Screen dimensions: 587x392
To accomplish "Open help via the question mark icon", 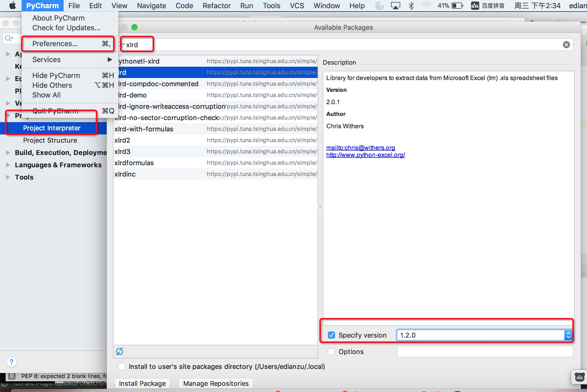I will click(x=12, y=362).
